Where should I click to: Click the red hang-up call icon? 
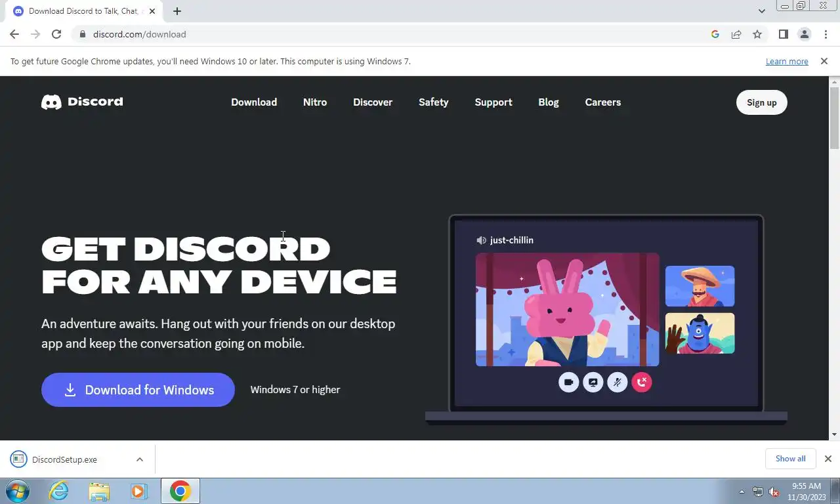coord(641,382)
